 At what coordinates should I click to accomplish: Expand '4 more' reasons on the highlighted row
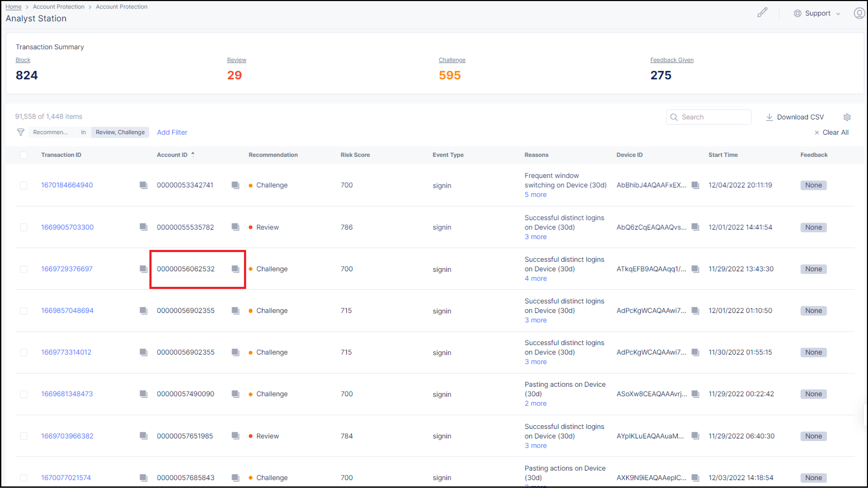click(535, 278)
